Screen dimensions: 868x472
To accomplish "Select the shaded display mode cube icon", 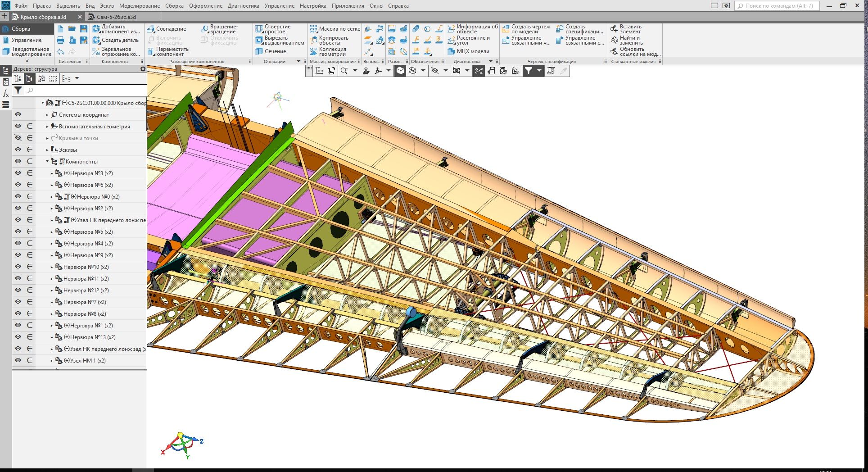I will 400,71.
